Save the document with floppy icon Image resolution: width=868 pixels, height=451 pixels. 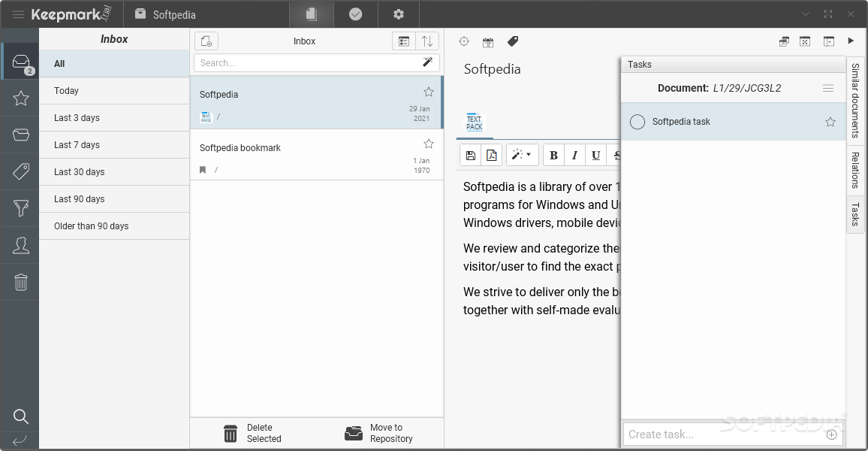click(471, 155)
